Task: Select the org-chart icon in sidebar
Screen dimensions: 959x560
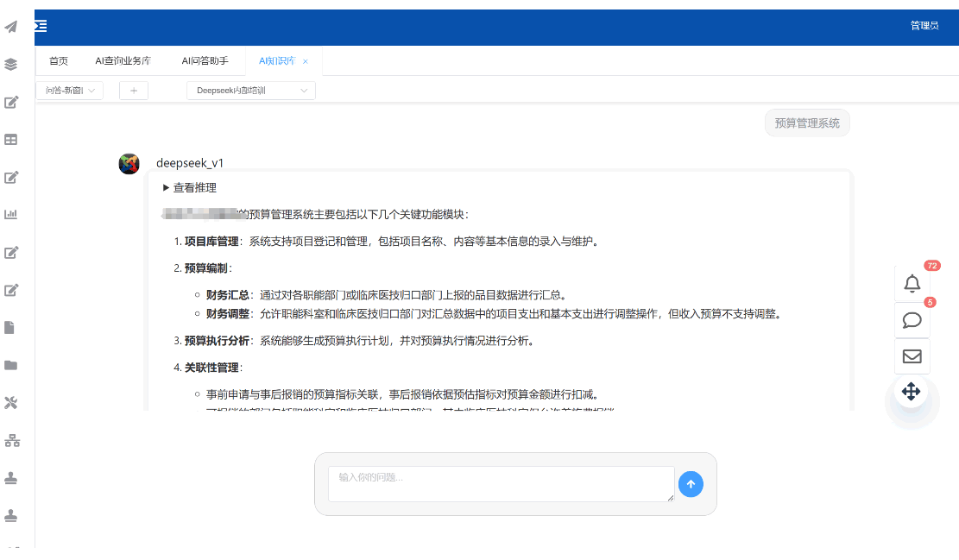Action: tap(11, 440)
